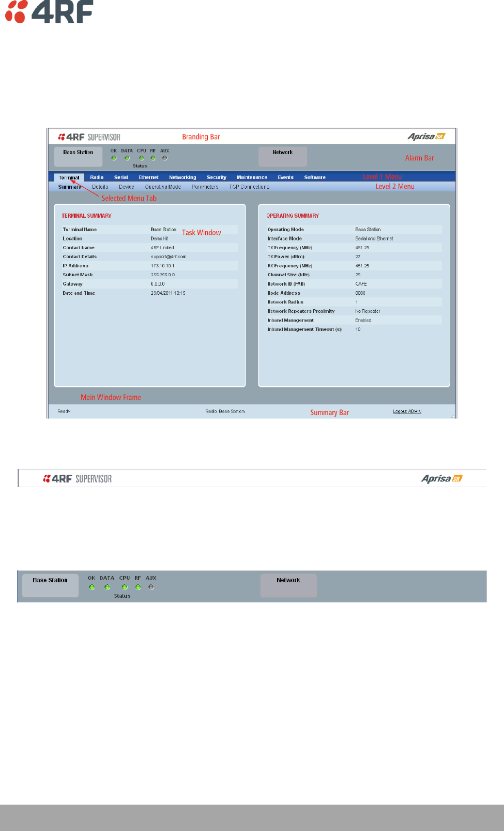This screenshot has height=831, width=504.
Task: Click the Location value 'Demo Kit'
Action: pos(159,239)
